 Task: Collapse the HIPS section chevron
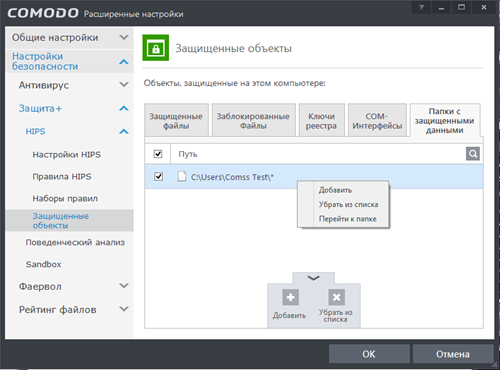(124, 131)
